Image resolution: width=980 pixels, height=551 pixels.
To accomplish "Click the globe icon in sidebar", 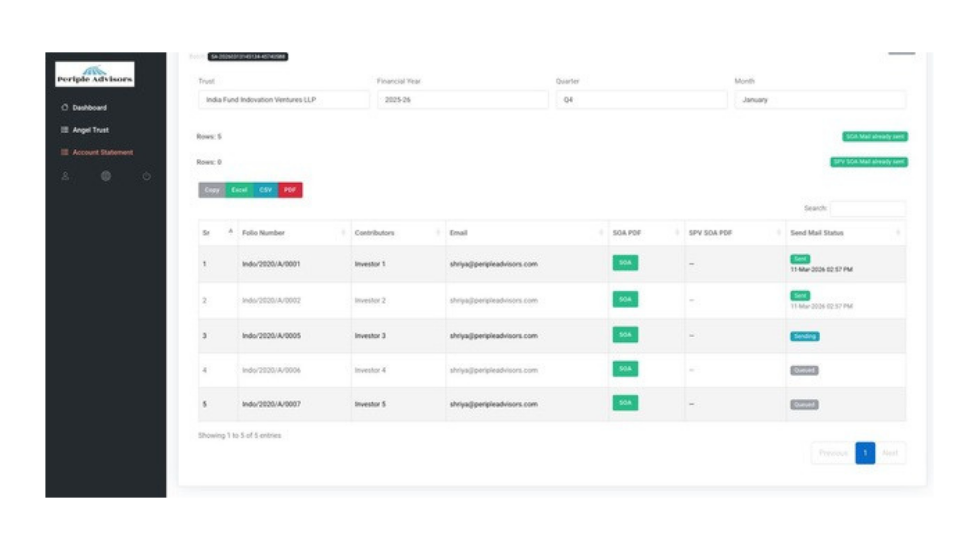I will pyautogui.click(x=106, y=176).
